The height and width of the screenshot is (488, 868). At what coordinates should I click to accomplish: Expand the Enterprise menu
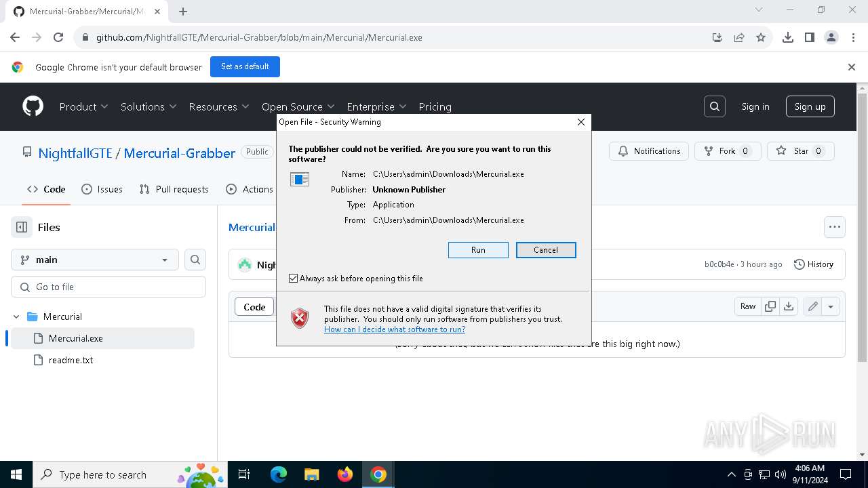point(376,106)
